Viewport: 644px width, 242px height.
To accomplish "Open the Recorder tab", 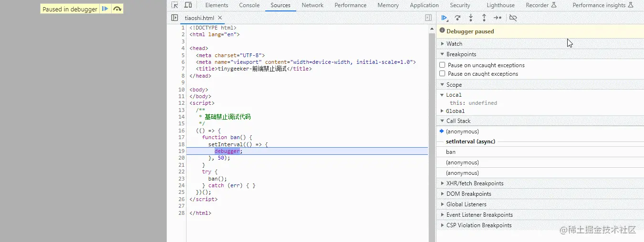I will pos(541,5).
